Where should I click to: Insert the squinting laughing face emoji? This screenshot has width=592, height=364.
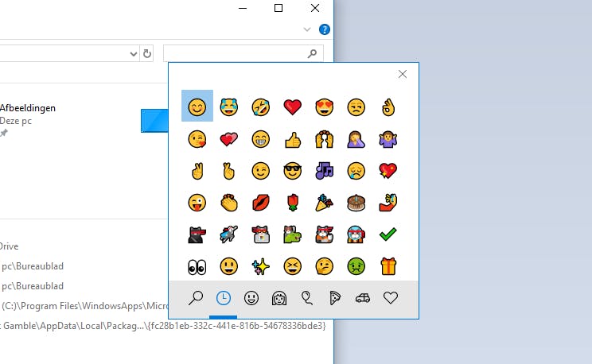point(293,267)
